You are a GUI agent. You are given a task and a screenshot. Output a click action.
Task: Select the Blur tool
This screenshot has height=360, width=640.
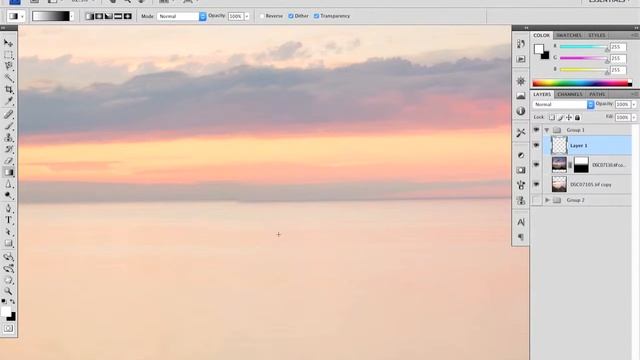click(8, 184)
